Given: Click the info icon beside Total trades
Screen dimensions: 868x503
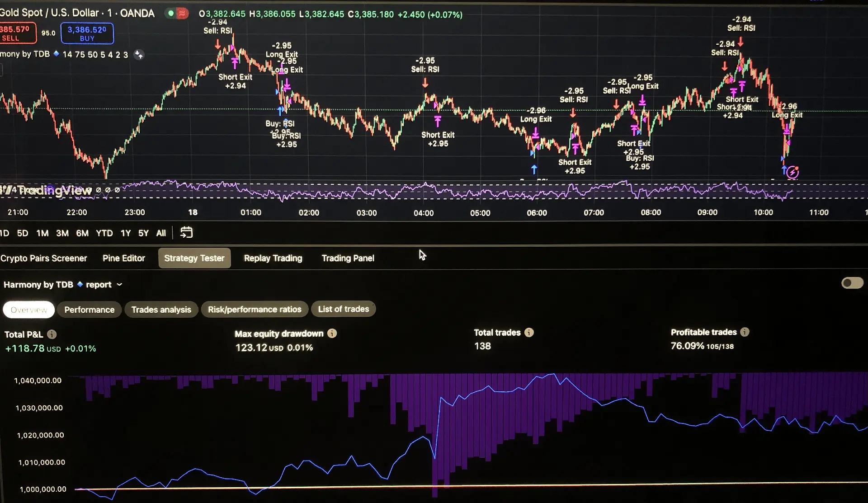Looking at the screenshot, I should (x=529, y=333).
